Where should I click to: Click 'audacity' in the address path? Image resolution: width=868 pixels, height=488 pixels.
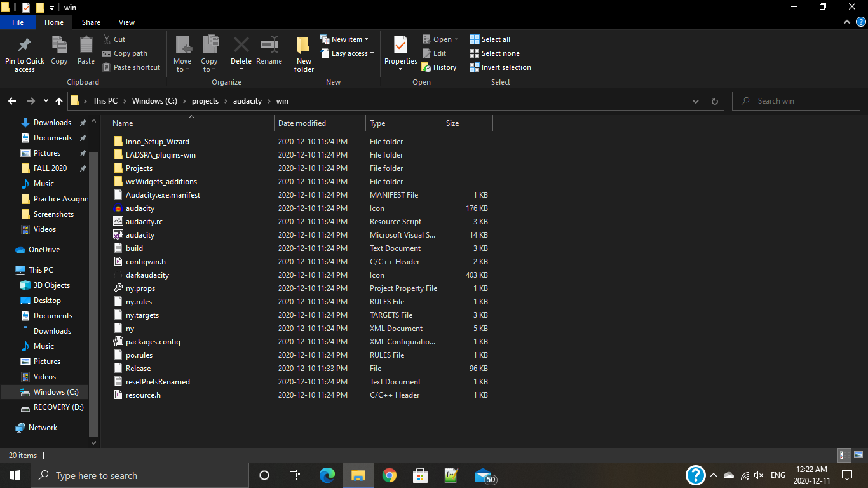click(x=248, y=101)
